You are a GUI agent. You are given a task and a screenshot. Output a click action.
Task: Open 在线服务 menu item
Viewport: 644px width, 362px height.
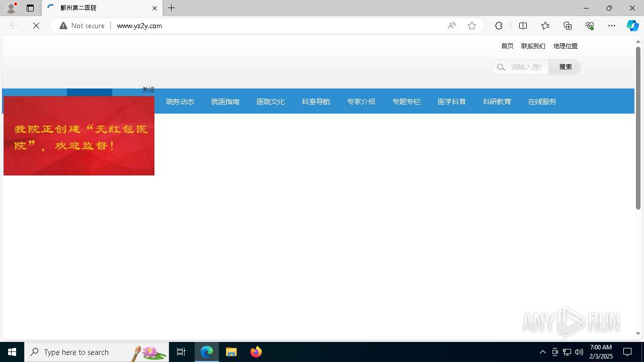[x=542, y=102]
